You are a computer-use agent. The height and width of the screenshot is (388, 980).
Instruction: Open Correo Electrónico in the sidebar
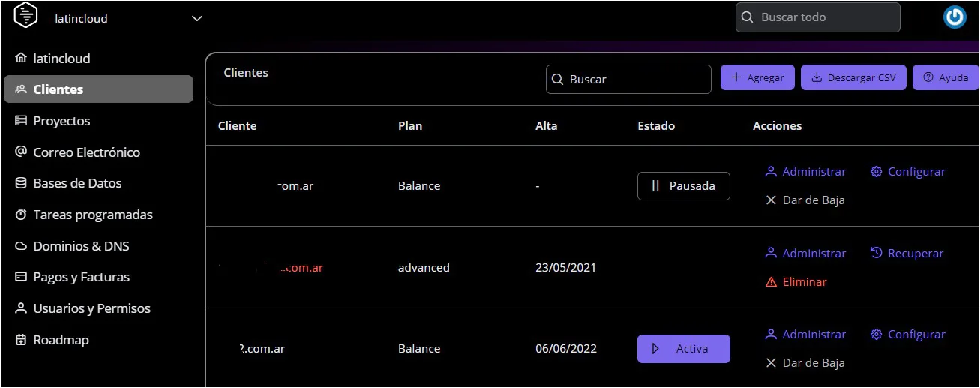(x=86, y=152)
